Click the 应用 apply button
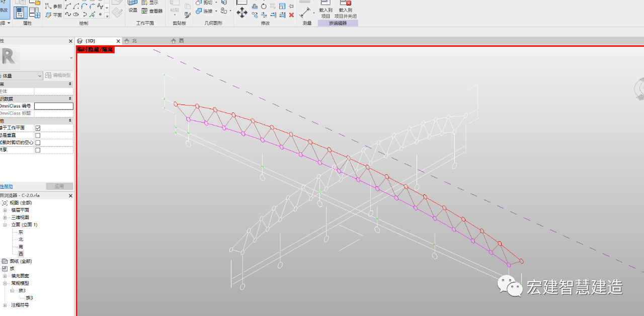Screen dimensions: 644x316 [59, 186]
